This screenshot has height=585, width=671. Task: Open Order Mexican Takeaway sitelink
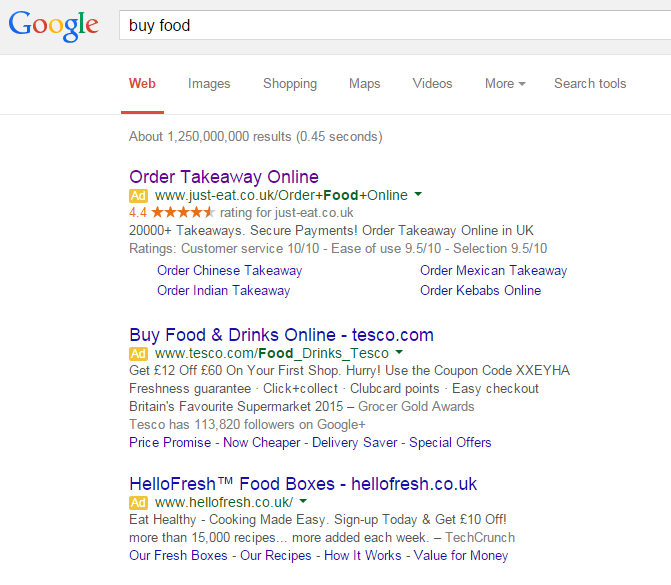tap(493, 270)
